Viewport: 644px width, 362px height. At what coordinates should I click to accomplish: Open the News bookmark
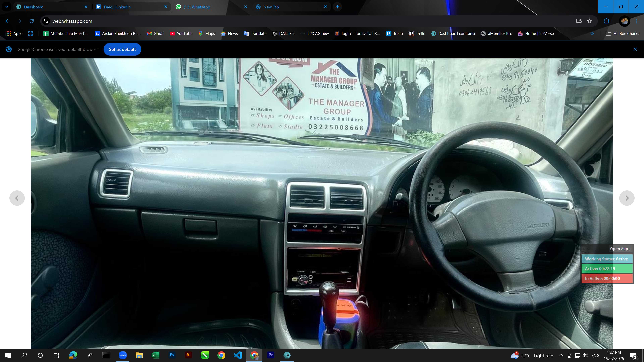click(229, 34)
